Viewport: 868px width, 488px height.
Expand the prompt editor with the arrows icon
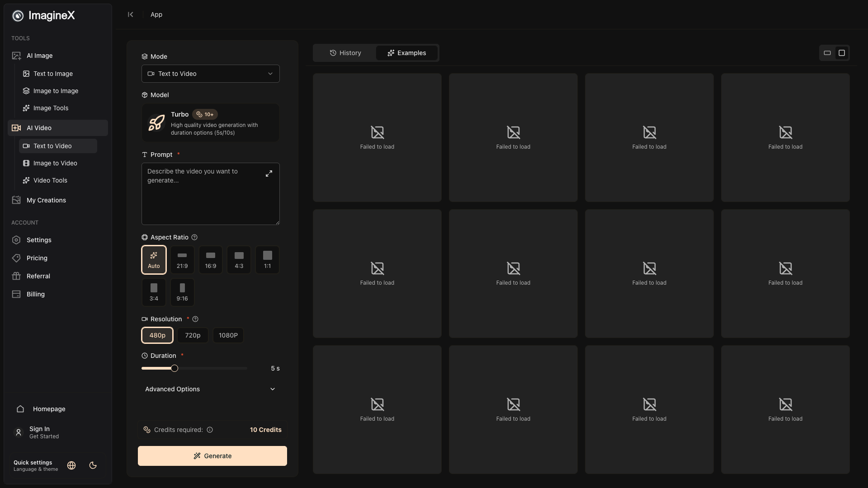tap(269, 174)
